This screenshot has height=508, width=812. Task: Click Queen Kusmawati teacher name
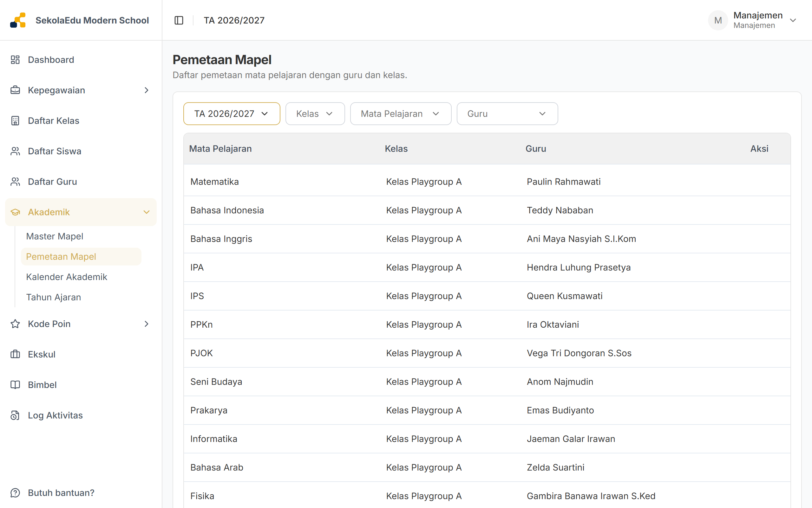coord(565,296)
